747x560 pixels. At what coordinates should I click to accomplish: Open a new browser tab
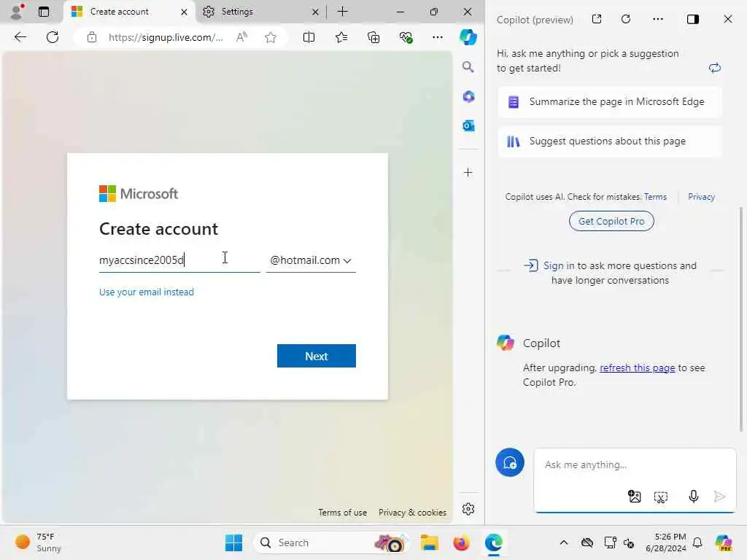[x=342, y=12]
